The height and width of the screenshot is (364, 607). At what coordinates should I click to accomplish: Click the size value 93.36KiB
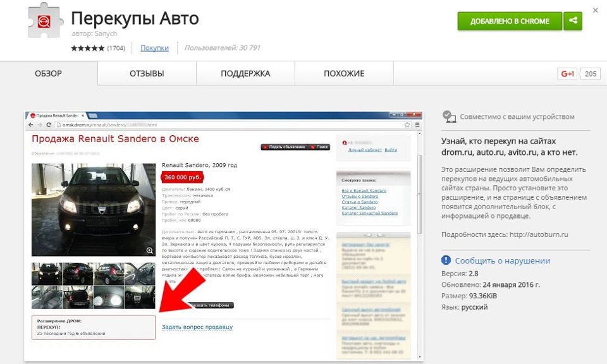coord(482,296)
